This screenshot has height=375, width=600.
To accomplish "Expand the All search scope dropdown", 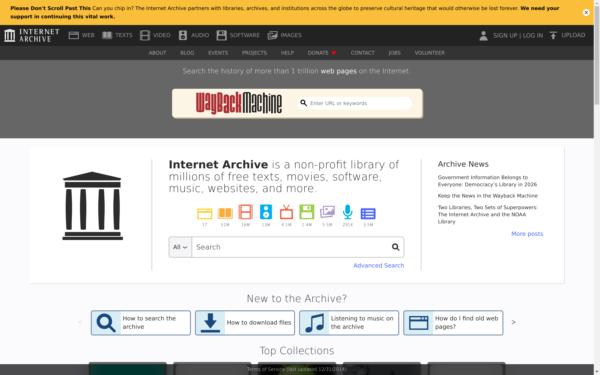I will [x=180, y=247].
